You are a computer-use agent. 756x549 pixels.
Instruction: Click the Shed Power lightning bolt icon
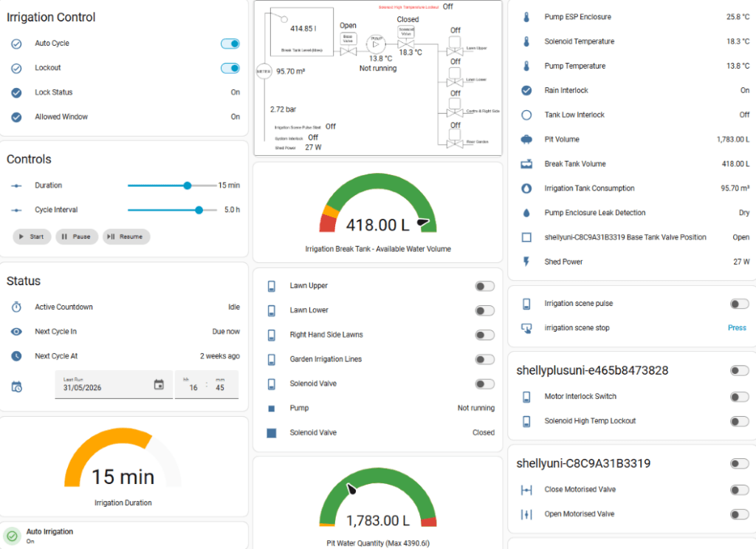pos(526,262)
